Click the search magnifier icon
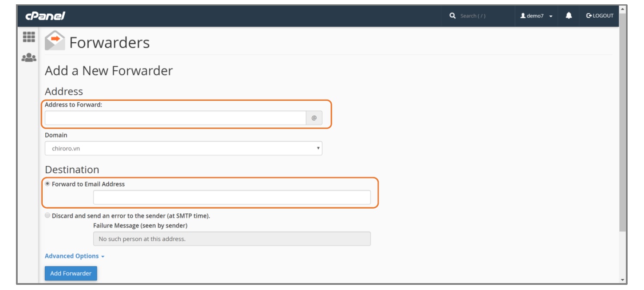Viewport: 644px width, 290px height. [452, 16]
